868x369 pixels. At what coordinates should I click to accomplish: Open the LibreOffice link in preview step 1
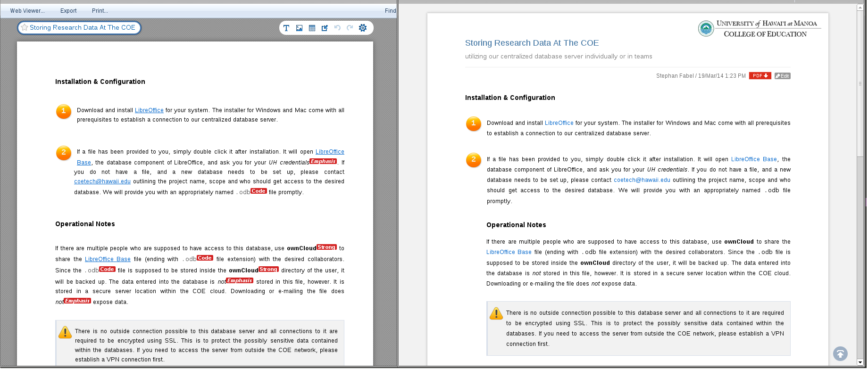click(x=559, y=123)
